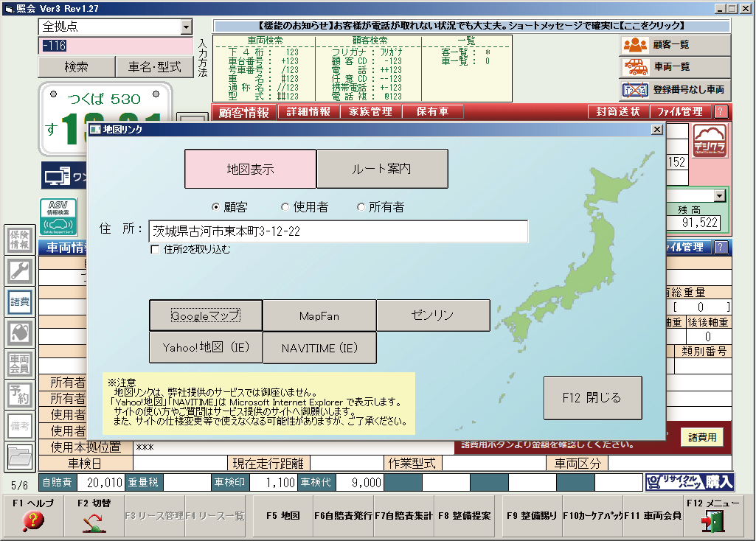Open the 車両一覧 vehicle list icon button
This screenshot has height=541, width=756.
pyautogui.click(x=675, y=67)
